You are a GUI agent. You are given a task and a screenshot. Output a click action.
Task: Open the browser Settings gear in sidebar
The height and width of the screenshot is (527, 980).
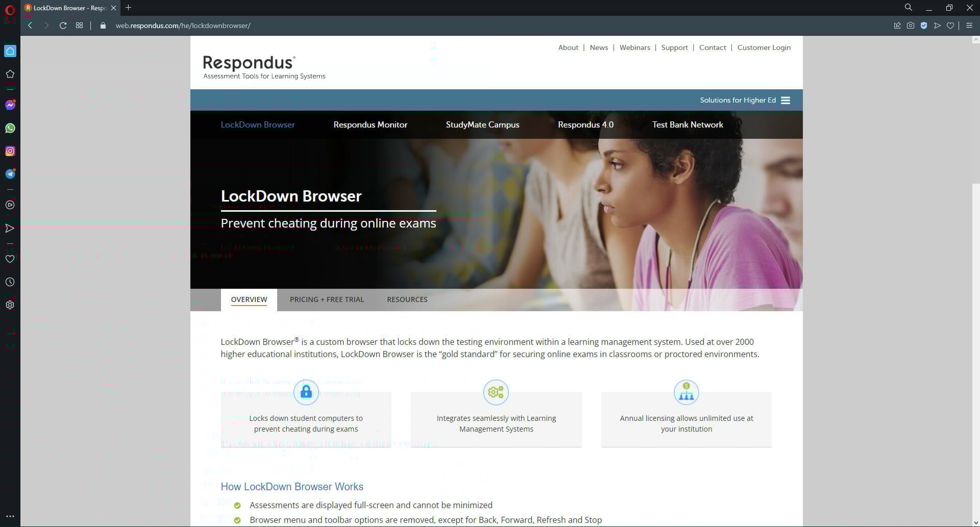10,305
